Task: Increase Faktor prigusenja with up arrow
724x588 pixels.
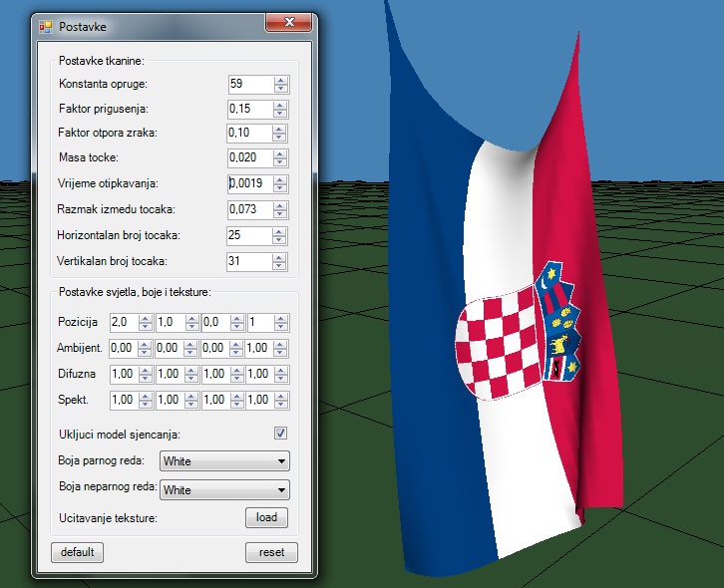Action: [x=280, y=106]
